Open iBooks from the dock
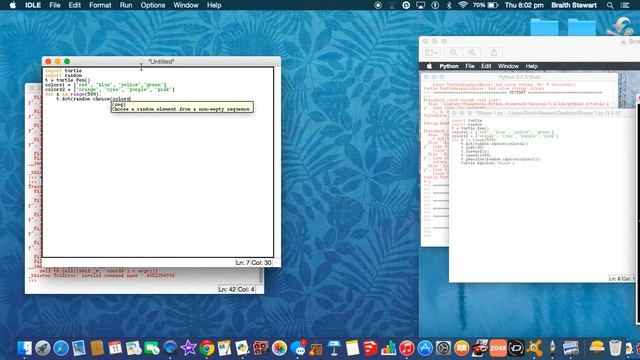 click(x=461, y=348)
